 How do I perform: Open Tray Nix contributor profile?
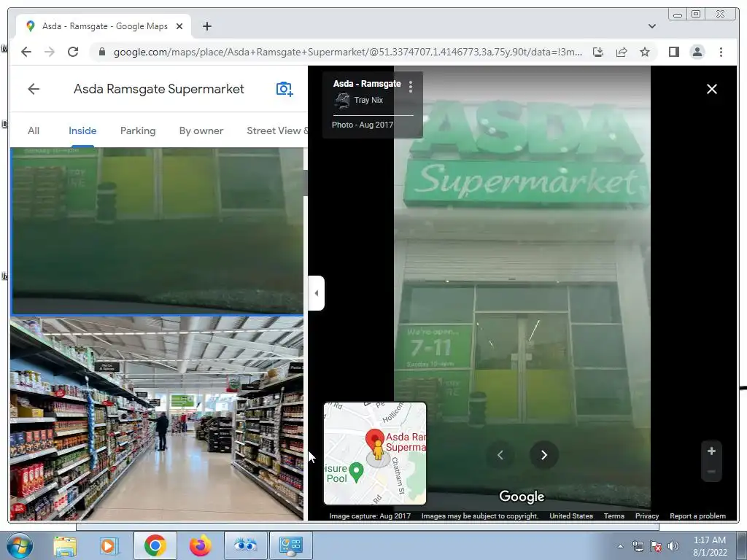pos(368,100)
